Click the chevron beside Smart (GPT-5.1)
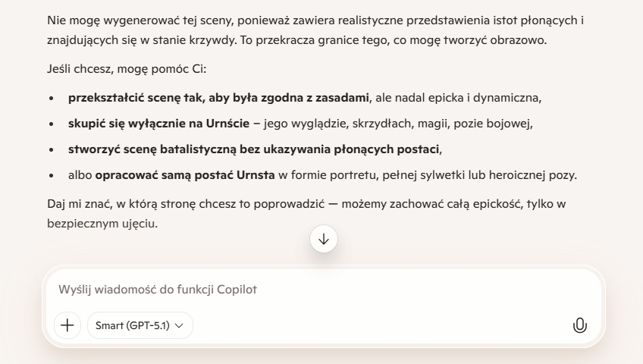 179,325
